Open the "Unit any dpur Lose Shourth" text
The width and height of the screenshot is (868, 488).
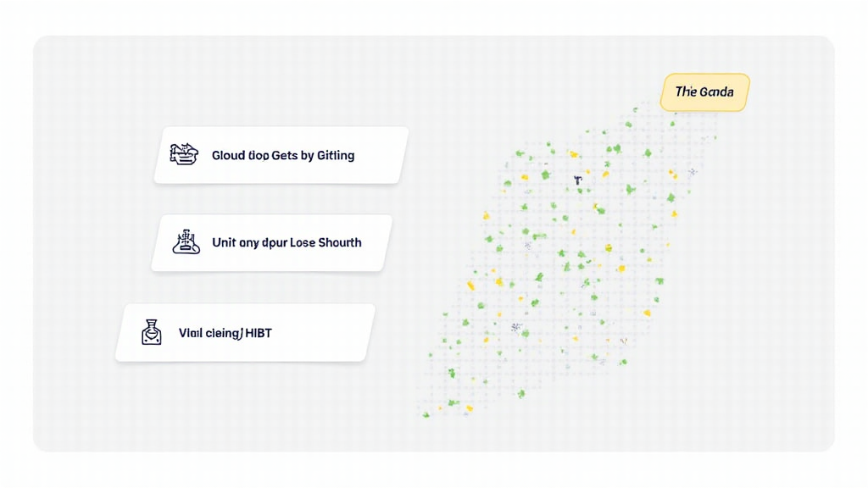click(287, 242)
